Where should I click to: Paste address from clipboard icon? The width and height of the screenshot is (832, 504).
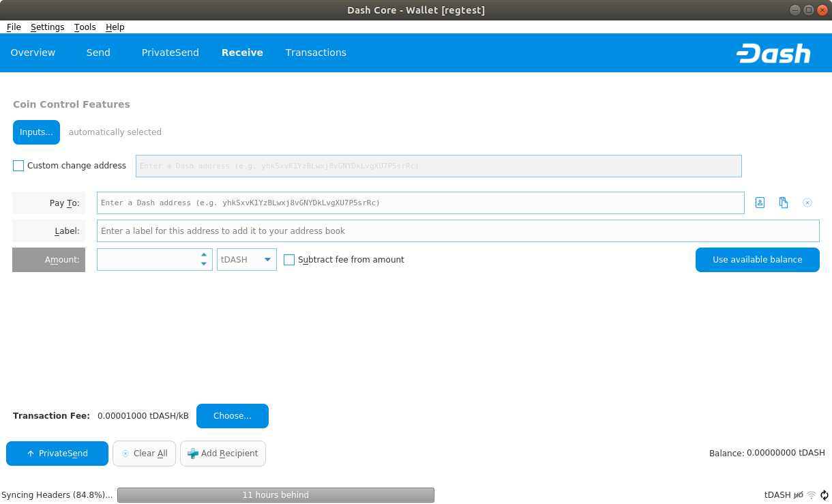[784, 203]
